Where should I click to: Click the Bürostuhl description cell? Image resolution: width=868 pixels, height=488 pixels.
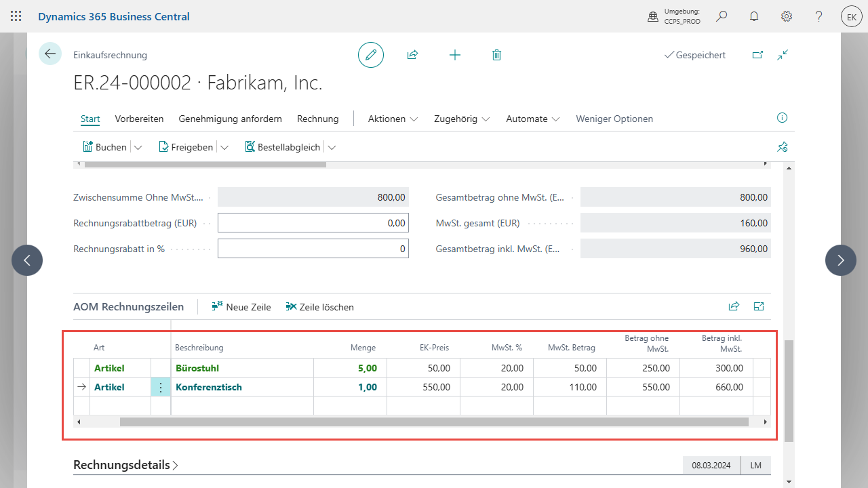tap(242, 368)
